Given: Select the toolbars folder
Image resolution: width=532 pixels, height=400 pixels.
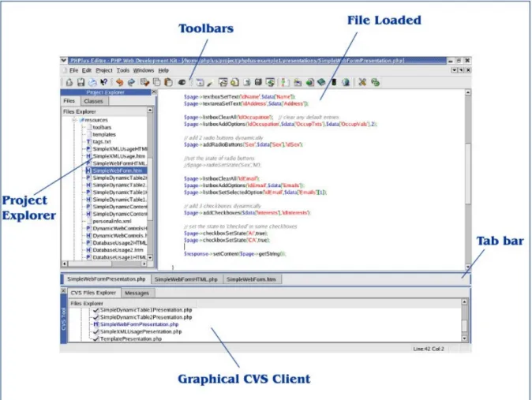Looking at the screenshot, I should 102,127.
